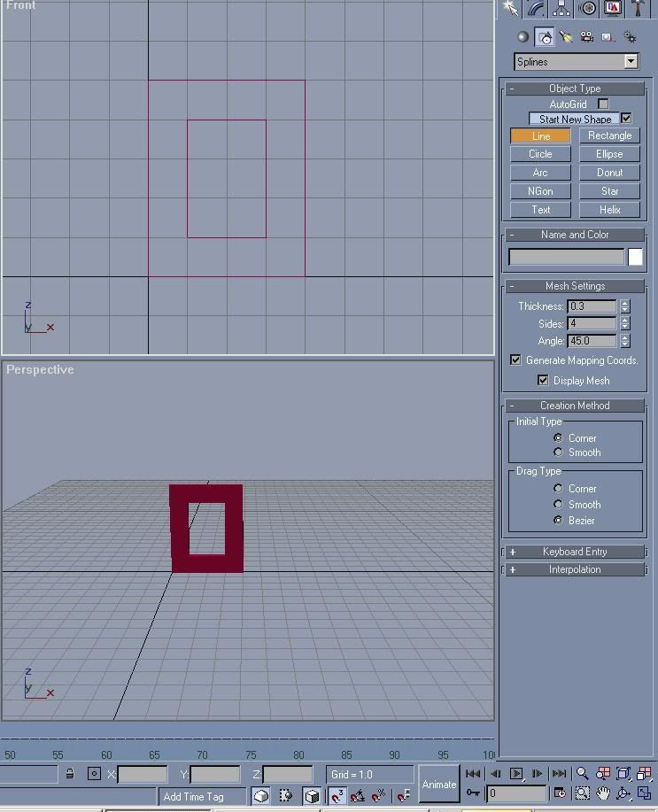658x812 pixels.
Task: Click the Systems gears category icon
Action: [x=630, y=37]
